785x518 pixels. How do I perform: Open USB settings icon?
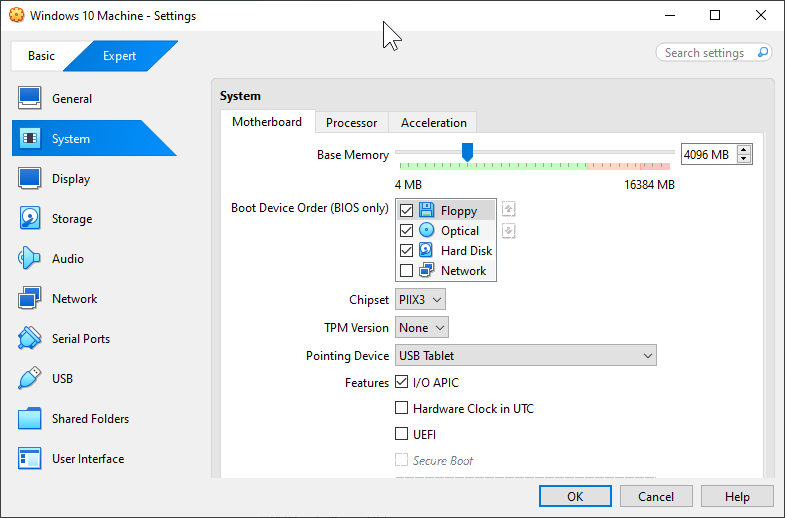tap(30, 379)
